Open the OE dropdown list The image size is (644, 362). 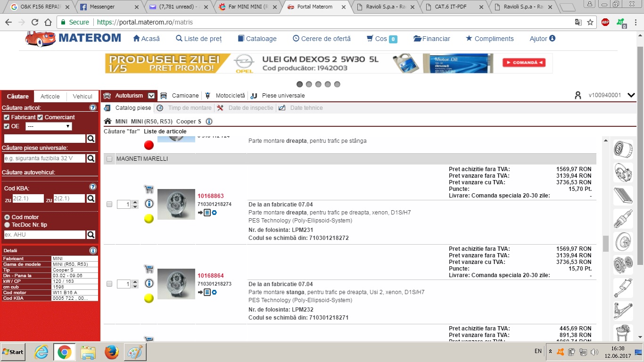49,126
